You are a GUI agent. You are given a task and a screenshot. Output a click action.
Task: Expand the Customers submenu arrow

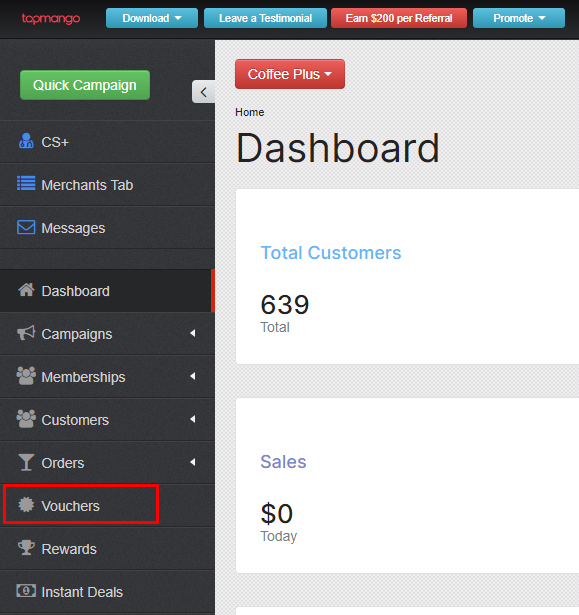tap(193, 419)
